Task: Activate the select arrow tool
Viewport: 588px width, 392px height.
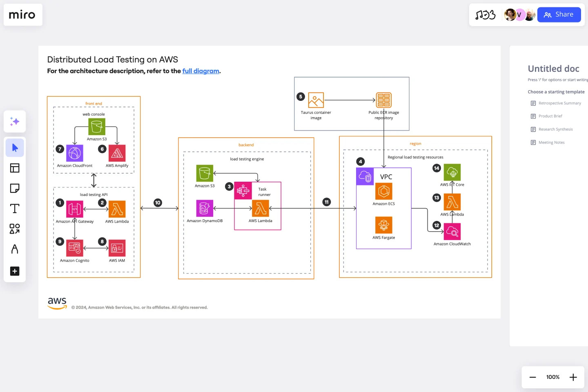Action: [x=15, y=147]
